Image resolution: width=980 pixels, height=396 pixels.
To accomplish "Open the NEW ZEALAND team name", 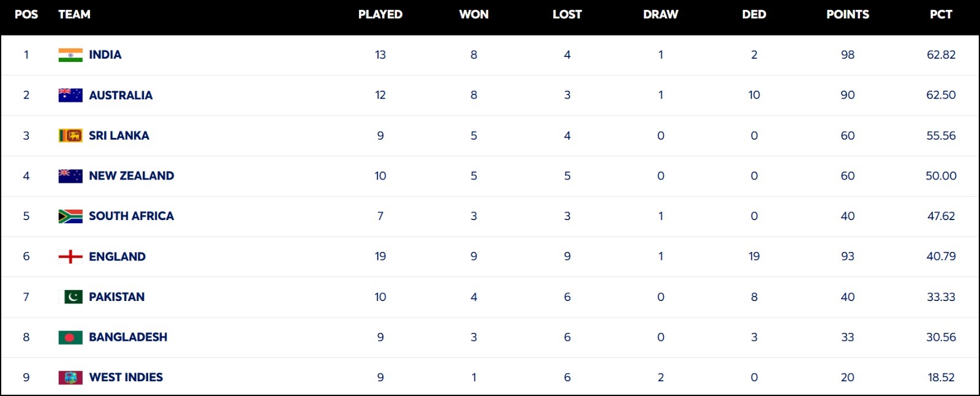I will (132, 176).
